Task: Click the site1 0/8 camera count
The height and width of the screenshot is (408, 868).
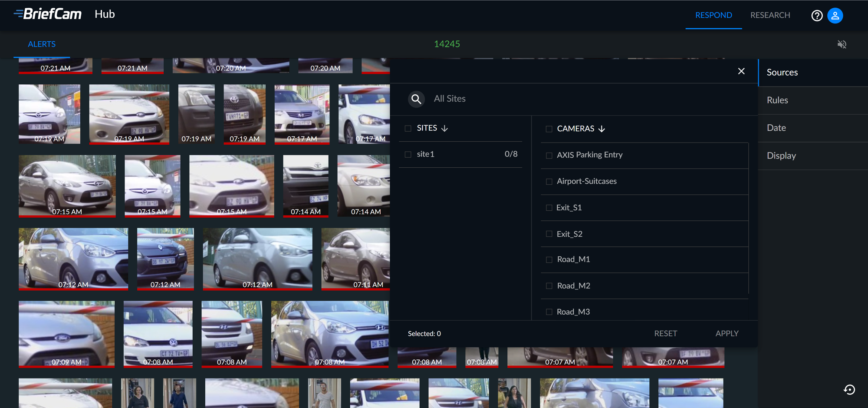Action: point(511,154)
